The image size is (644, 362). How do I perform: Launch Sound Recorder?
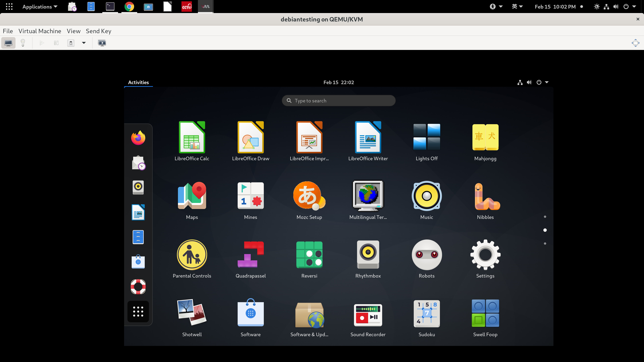point(368,317)
